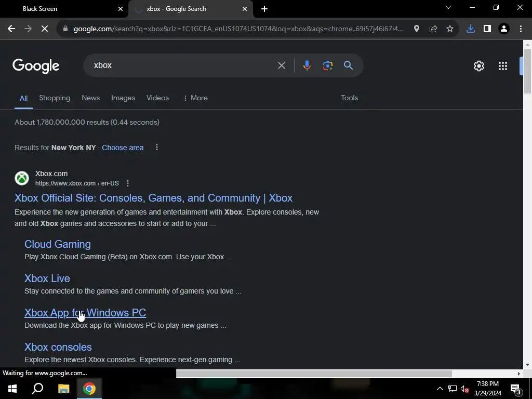This screenshot has width=532, height=399.
Task: Open the notification center icon
Action: coord(515,389)
